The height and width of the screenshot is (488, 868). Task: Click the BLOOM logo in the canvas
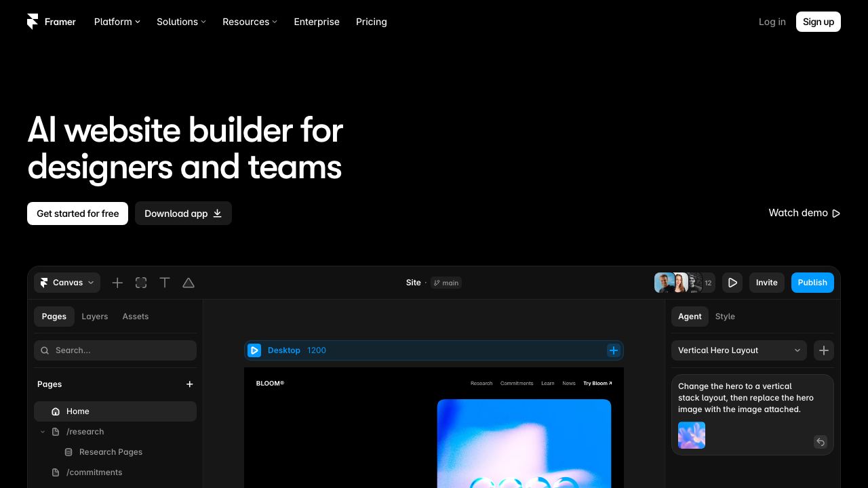coord(270,383)
